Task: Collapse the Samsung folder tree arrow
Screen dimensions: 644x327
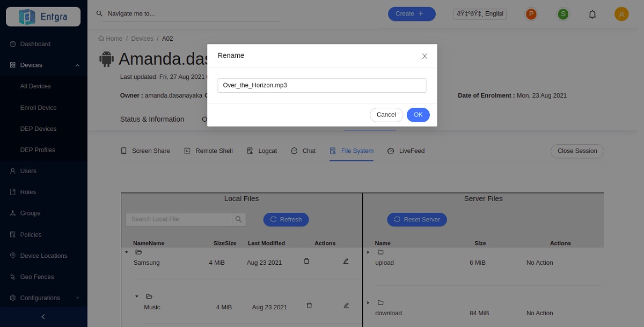Action: 127,252
